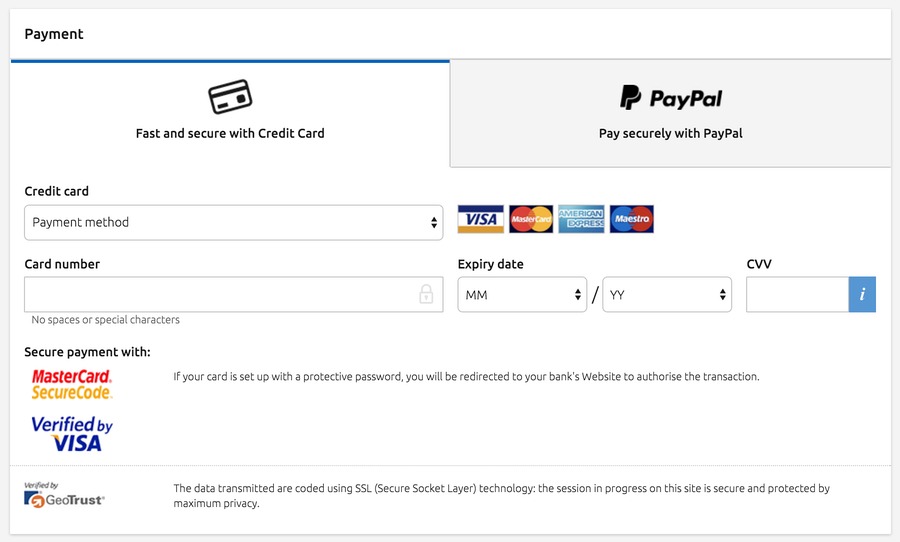Select Fast and secure with Credit Card tab
Image resolution: width=900 pixels, height=542 pixels.
[x=230, y=114]
